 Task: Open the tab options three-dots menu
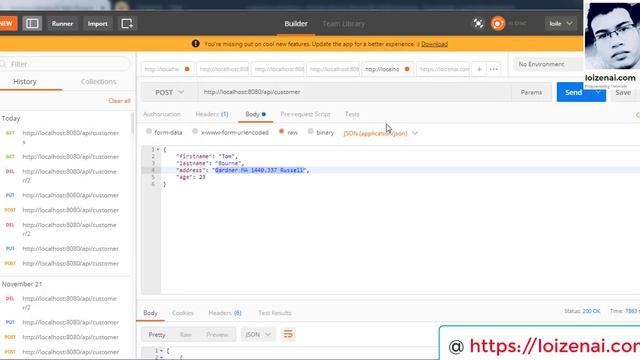point(493,69)
